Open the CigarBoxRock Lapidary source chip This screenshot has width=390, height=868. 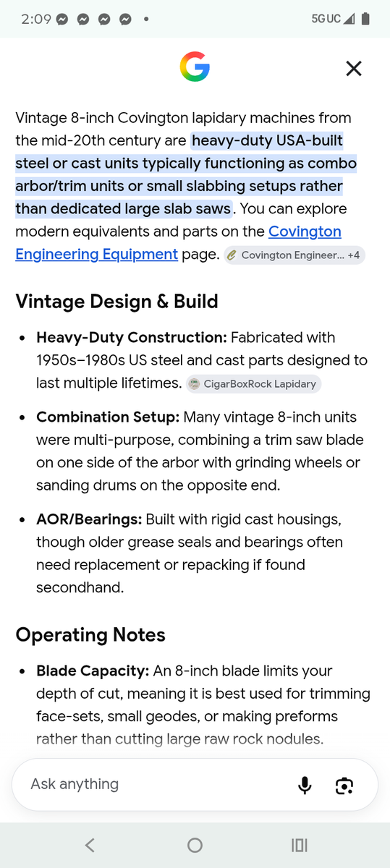click(253, 384)
